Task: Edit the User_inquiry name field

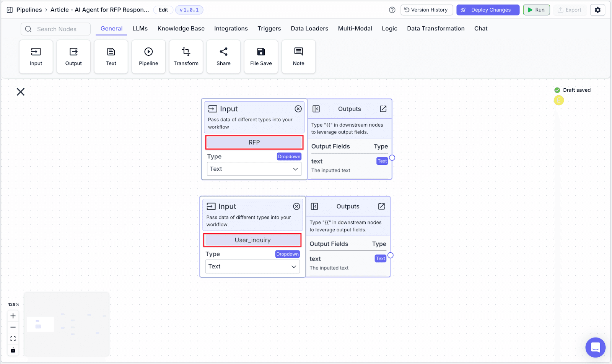Action: click(x=252, y=240)
